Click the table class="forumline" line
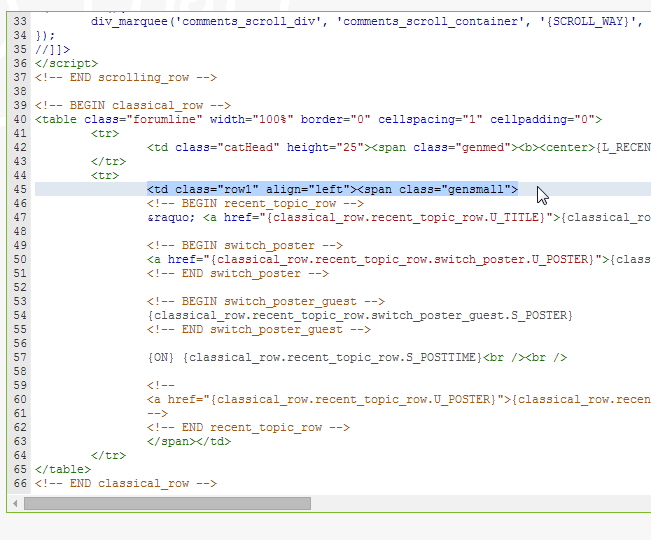651x540 pixels. pyautogui.click(x=318, y=120)
